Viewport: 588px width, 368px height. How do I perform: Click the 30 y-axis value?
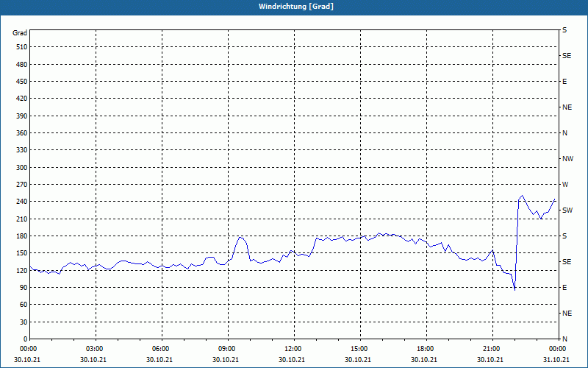(x=24, y=322)
